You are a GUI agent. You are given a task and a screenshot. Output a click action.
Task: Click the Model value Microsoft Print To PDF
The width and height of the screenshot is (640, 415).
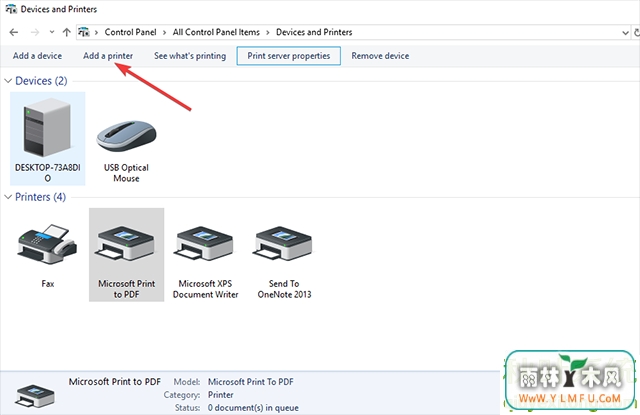click(251, 382)
